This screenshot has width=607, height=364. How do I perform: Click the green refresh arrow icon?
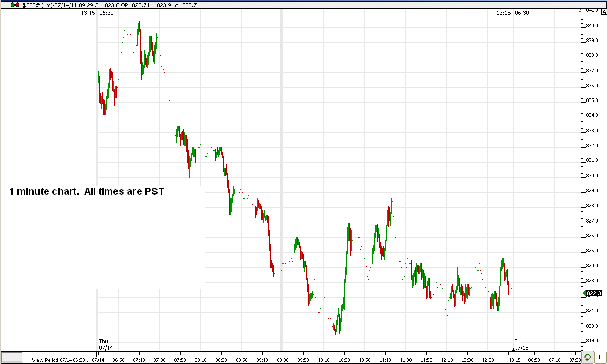(x=588, y=357)
